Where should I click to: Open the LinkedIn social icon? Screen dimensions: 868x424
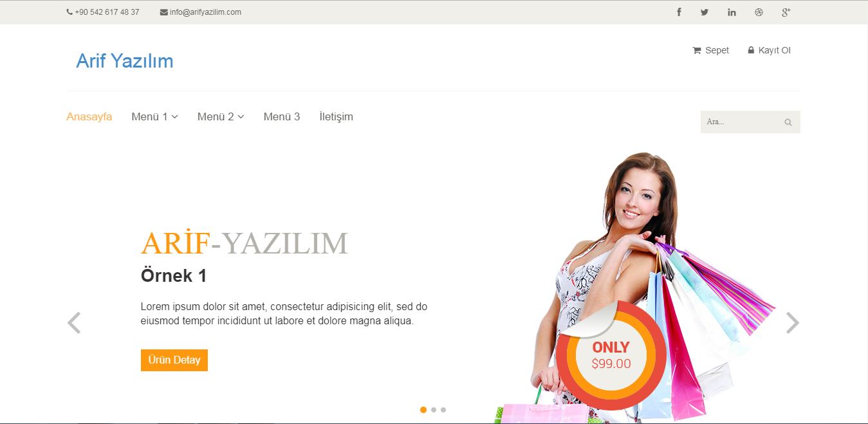click(732, 12)
